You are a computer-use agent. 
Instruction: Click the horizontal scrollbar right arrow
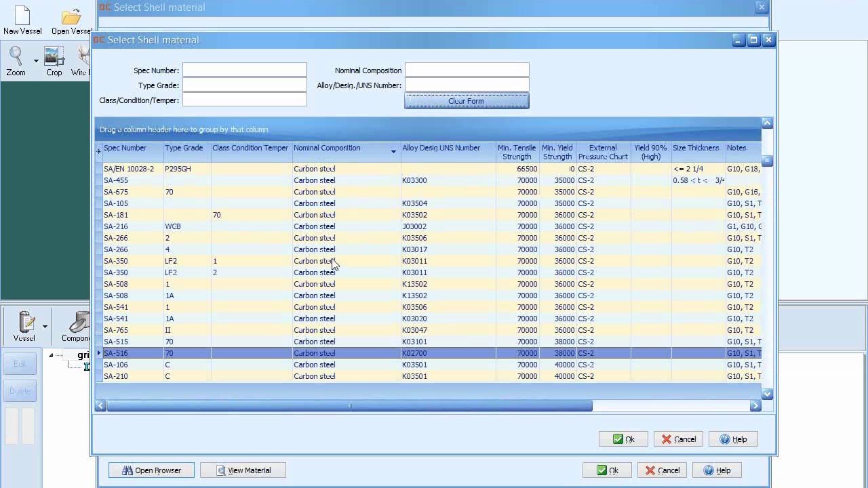[755, 406]
